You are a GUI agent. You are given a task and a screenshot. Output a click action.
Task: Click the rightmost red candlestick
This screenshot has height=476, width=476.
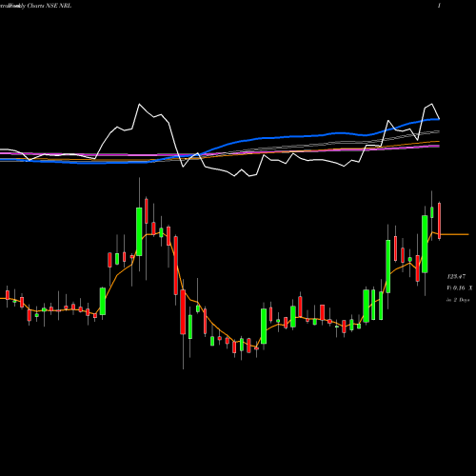click(440, 221)
